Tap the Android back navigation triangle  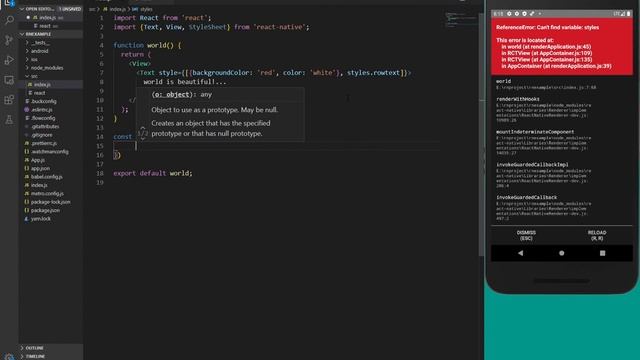coord(520,253)
